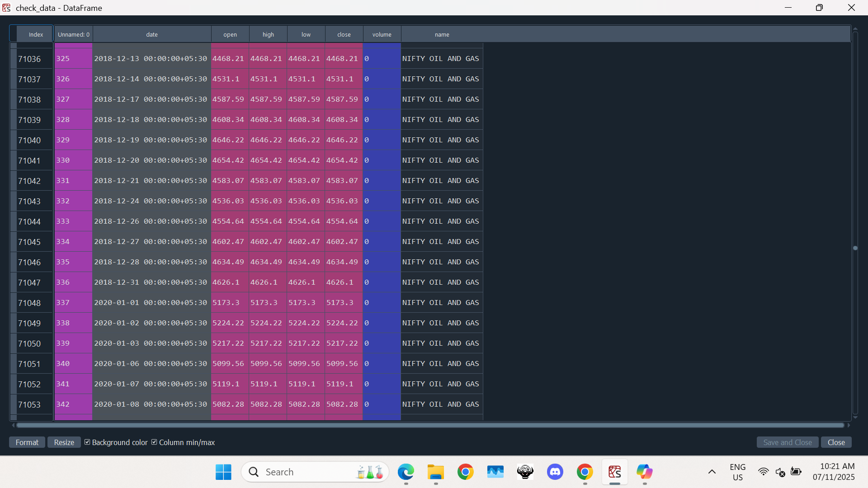Viewport: 868px width, 488px height.
Task: Click the Format button
Action: (27, 442)
